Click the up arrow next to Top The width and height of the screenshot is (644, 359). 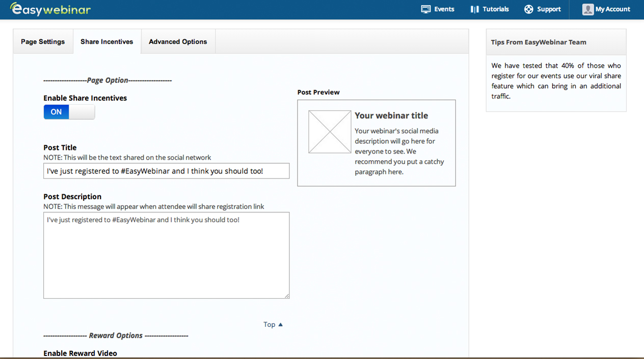point(280,325)
